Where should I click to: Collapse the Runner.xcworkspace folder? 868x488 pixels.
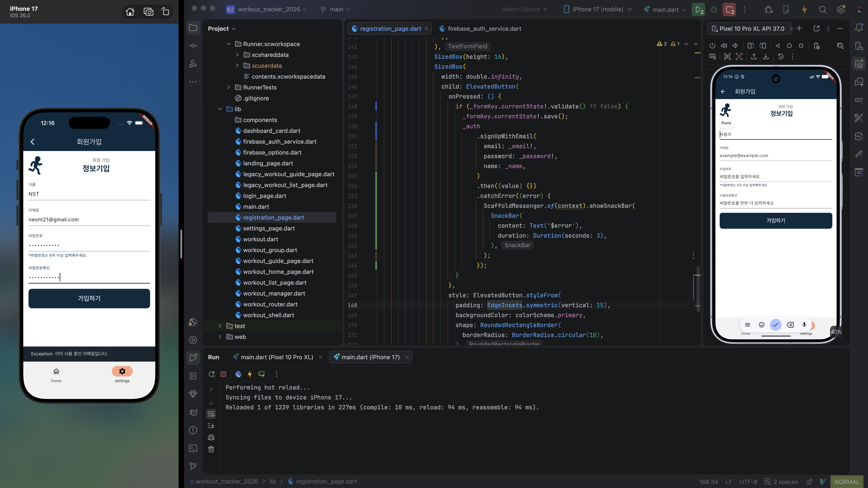pyautogui.click(x=229, y=44)
